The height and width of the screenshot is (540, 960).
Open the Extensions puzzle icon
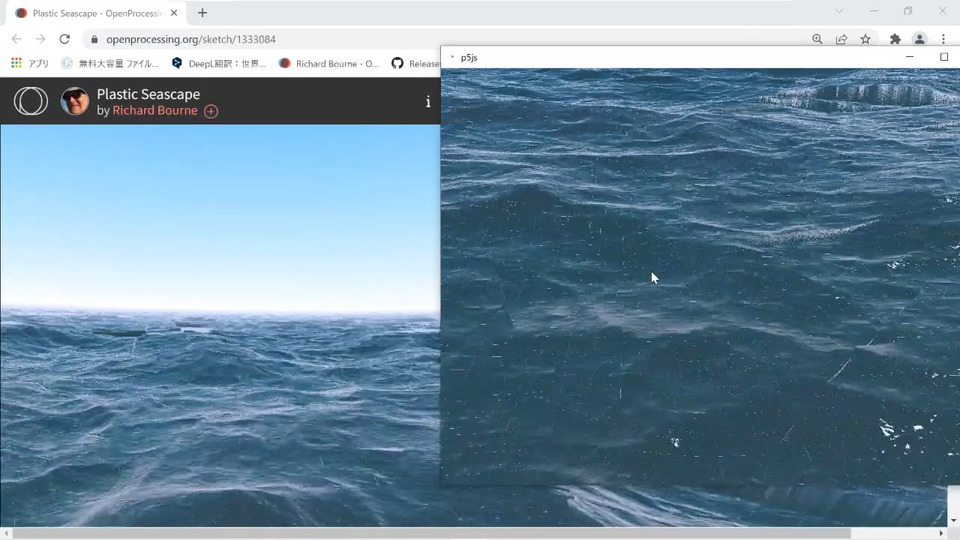pos(895,39)
